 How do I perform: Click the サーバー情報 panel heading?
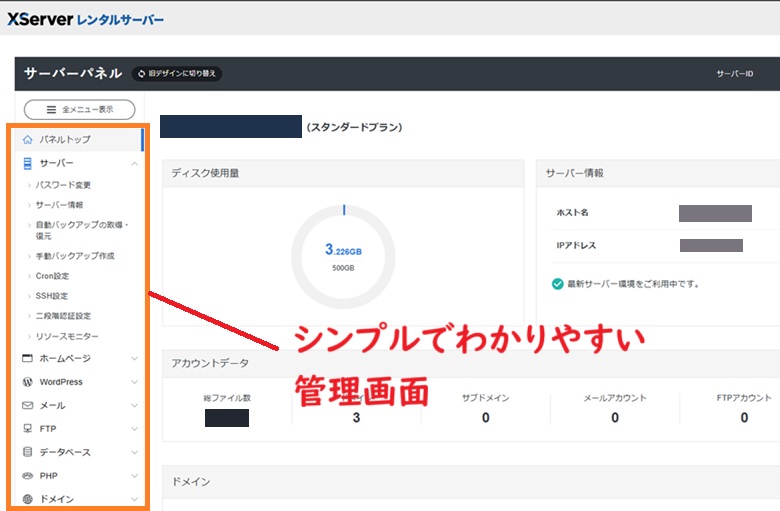point(575,173)
